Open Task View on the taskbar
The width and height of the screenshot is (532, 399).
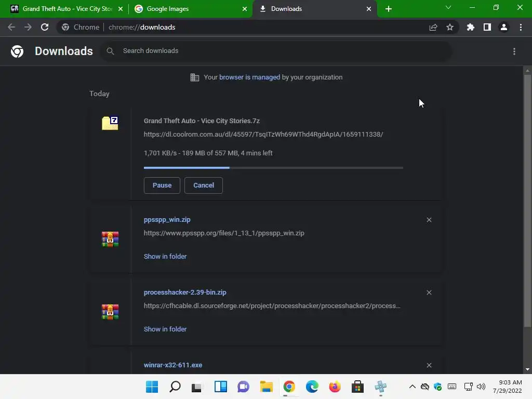197,387
